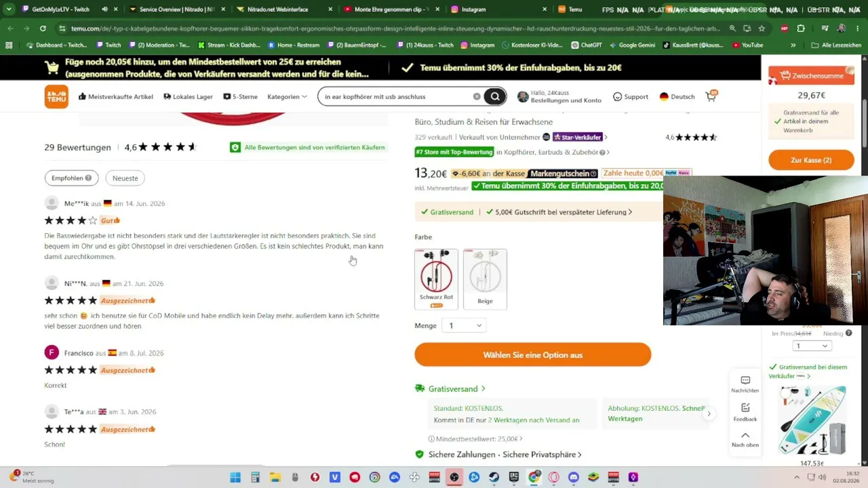The height and width of the screenshot is (488, 868).
Task: Open Google Chrome from the taskbar
Action: pyautogui.click(x=534, y=477)
